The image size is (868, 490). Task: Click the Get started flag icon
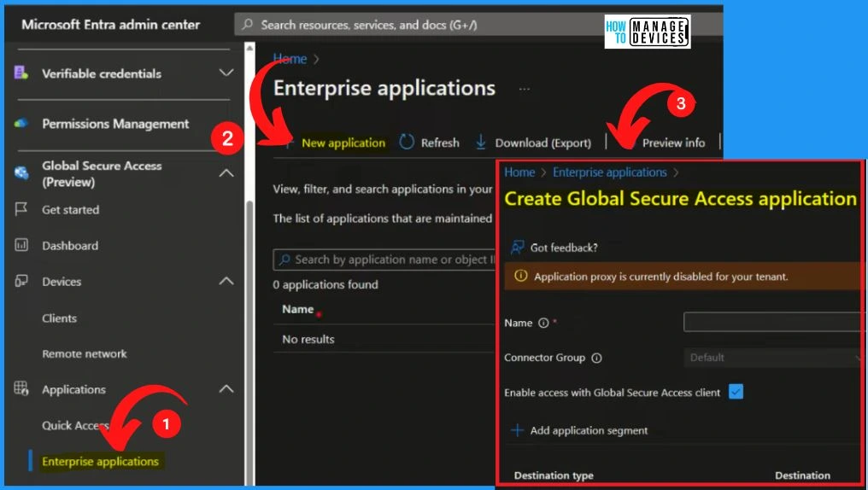point(21,209)
